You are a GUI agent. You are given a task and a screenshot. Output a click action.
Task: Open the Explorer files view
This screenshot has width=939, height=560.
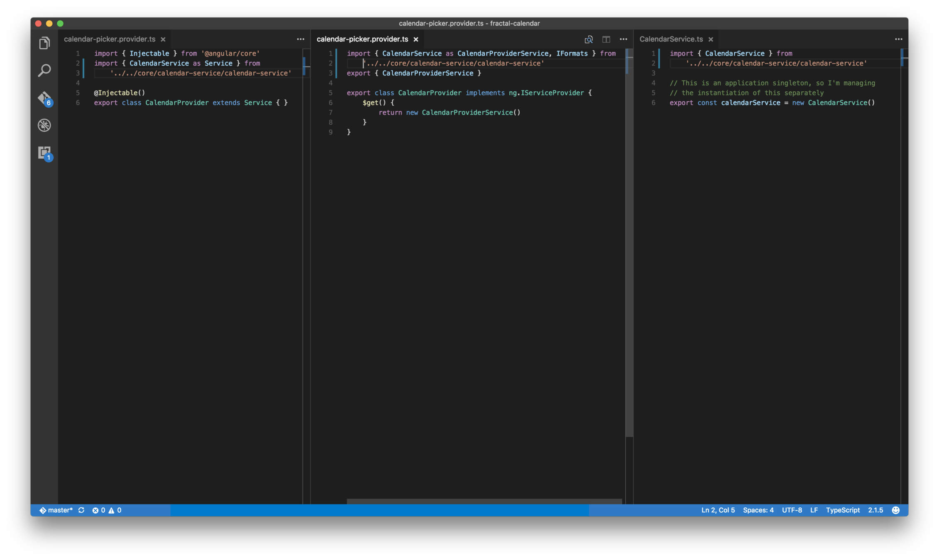(x=44, y=43)
